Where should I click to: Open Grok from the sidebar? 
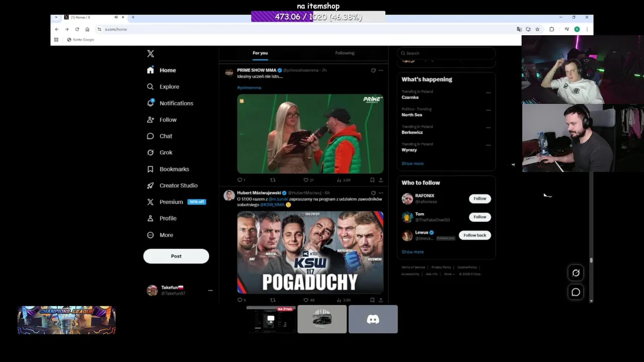[x=159, y=152]
